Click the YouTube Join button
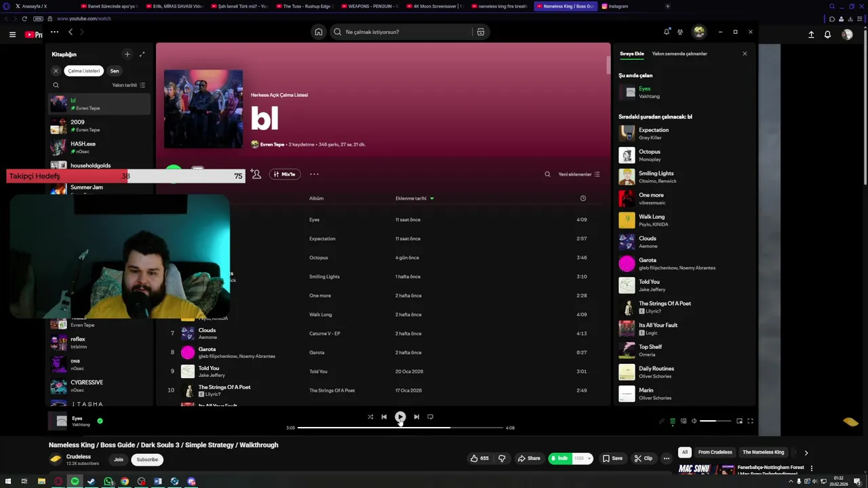This screenshot has height=488, width=868. click(x=119, y=460)
